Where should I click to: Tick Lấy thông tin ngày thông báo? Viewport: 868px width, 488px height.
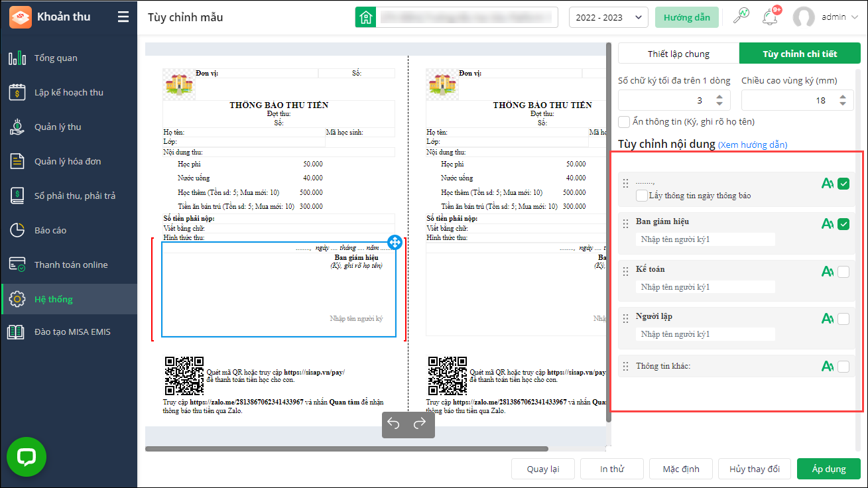tap(641, 196)
